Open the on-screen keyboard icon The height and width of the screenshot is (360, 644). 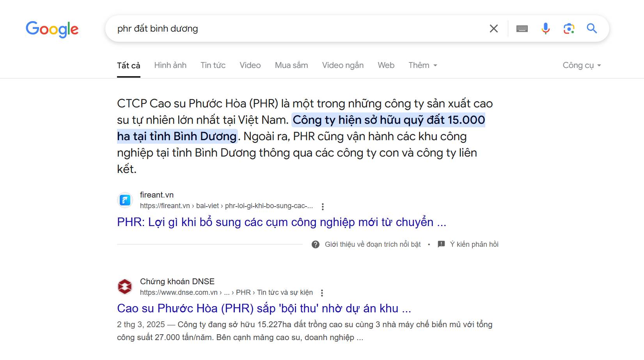(522, 29)
